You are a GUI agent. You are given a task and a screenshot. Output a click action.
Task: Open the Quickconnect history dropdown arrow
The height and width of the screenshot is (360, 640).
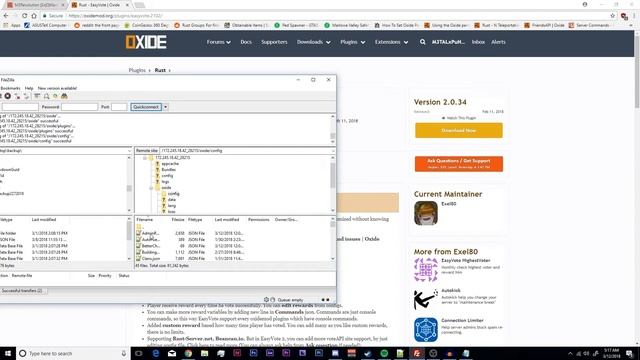coord(165,107)
